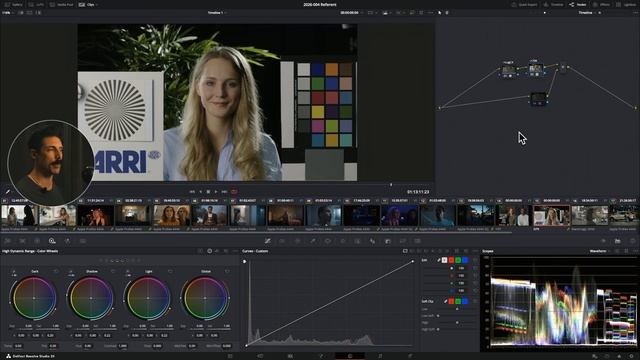Select the HDR color wheels palette icon
Image resolution: width=640 pixels, height=360 pixels.
point(52,241)
